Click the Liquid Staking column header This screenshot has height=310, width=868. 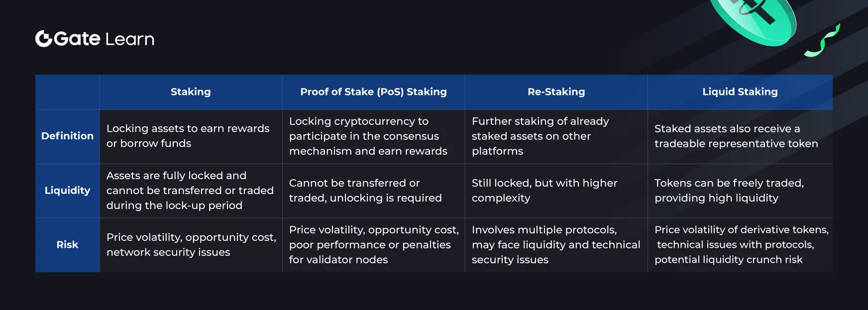pyautogui.click(x=740, y=92)
